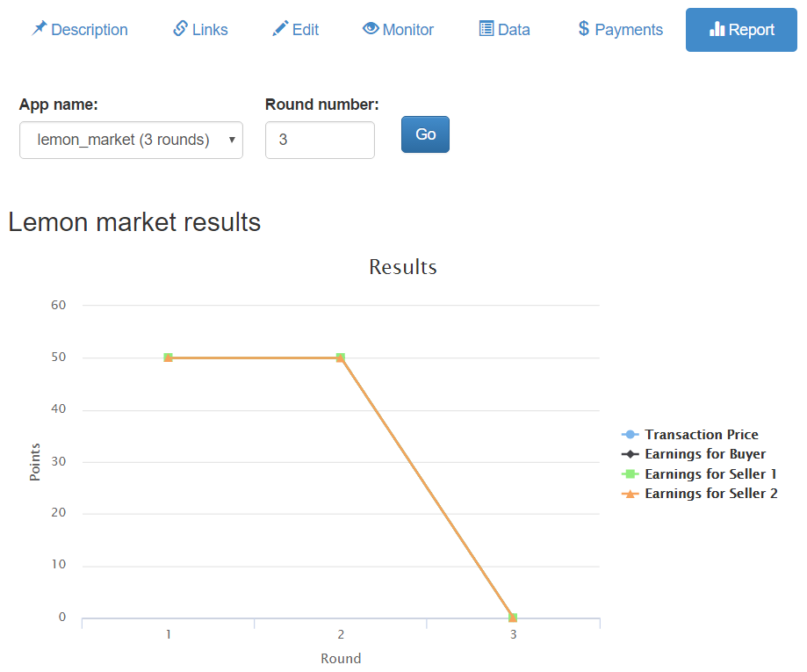Toggle Earnings for Seller 1 legend entry
This screenshot has height=672, width=807.
pos(699,473)
